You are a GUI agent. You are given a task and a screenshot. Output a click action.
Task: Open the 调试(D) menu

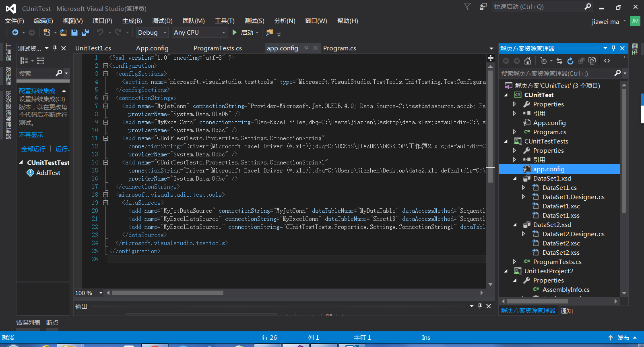coord(162,21)
